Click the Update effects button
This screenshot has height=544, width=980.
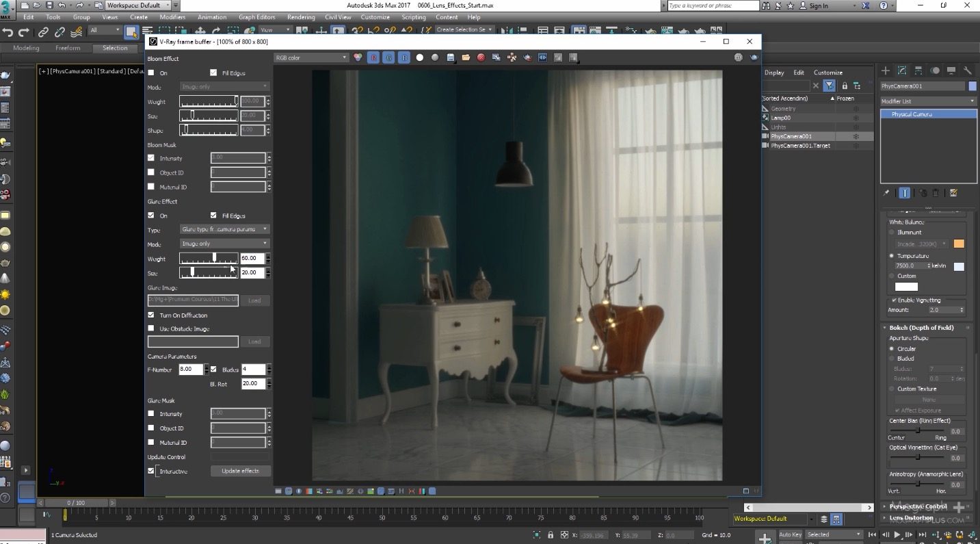[x=241, y=471]
